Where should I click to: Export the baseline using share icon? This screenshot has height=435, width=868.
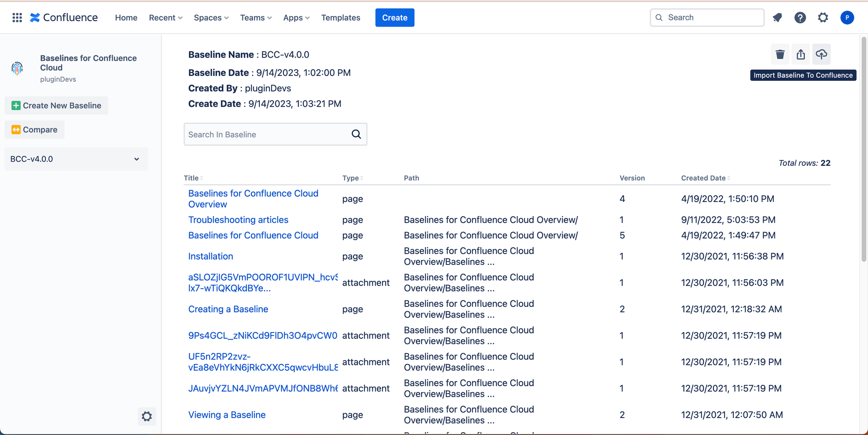click(801, 54)
